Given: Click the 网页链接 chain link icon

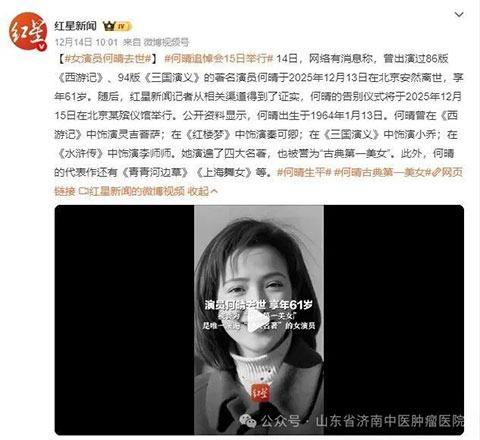Looking at the screenshot, I should pos(436,172).
